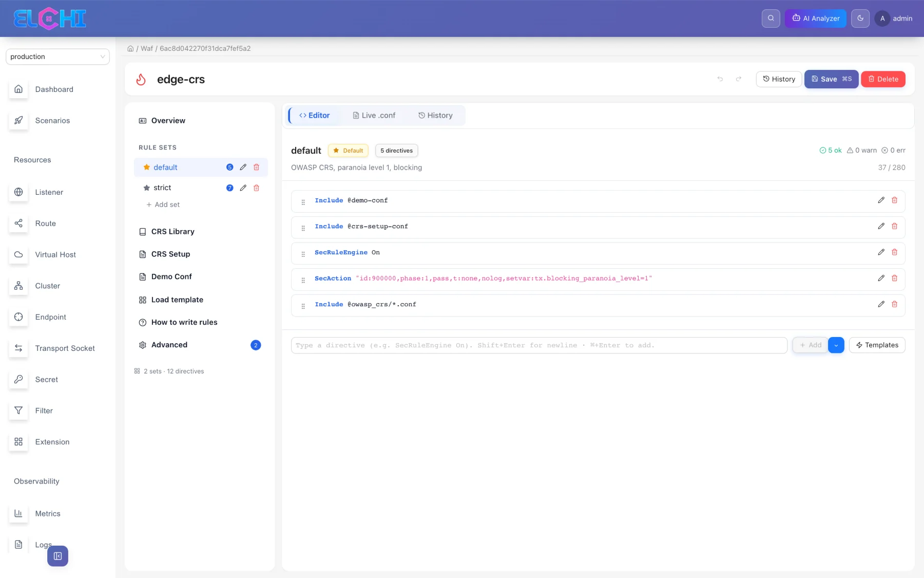Image resolution: width=924 pixels, height=578 pixels.
Task: Open Metrics page
Action: [x=47, y=514]
